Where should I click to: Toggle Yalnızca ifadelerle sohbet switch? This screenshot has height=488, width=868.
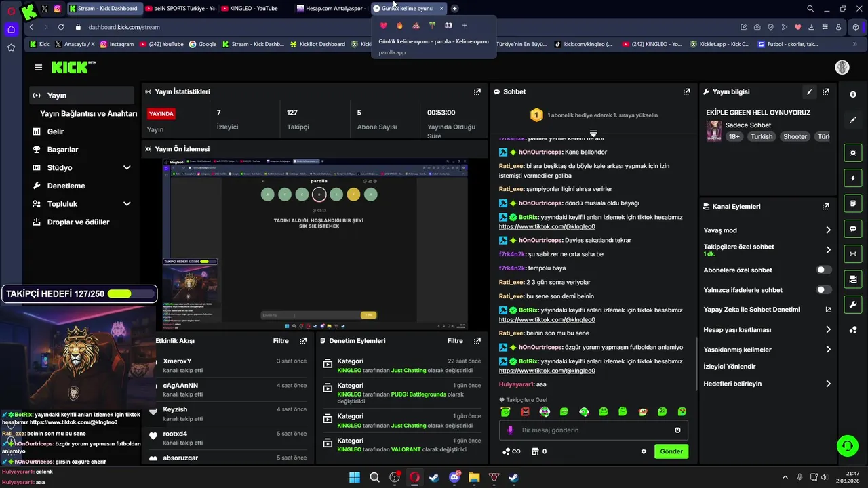[x=824, y=290]
